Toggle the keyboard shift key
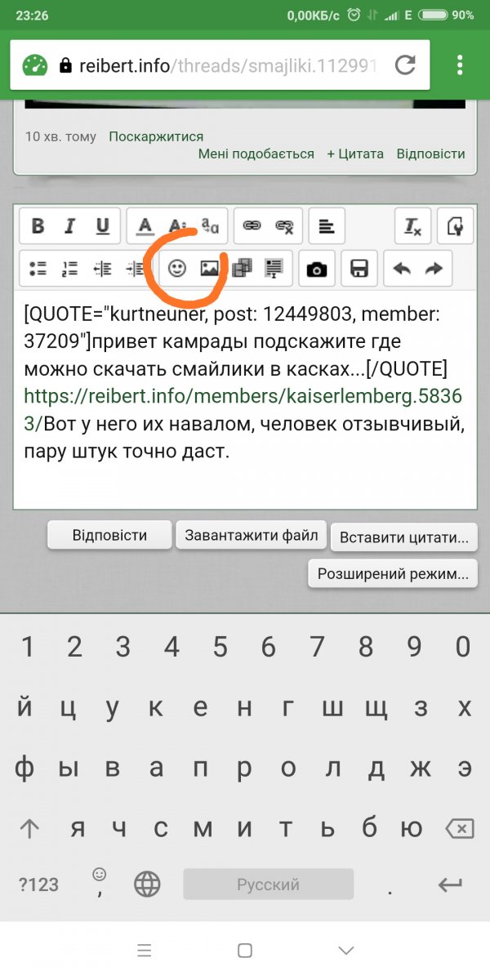 click(30, 830)
